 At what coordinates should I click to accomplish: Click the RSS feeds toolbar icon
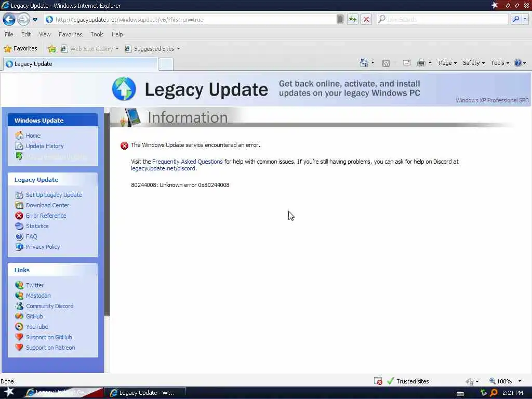tap(386, 63)
